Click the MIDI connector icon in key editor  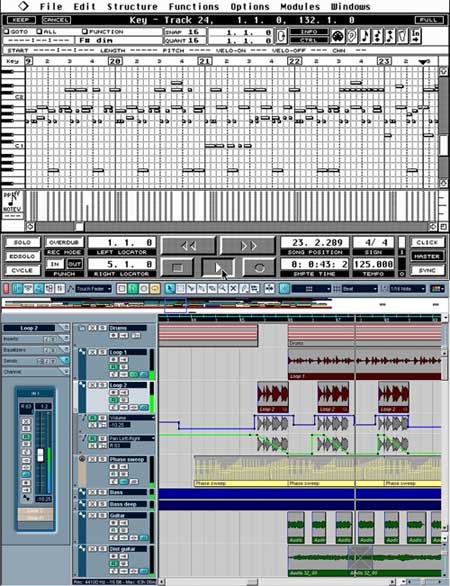pyautogui.click(x=338, y=36)
